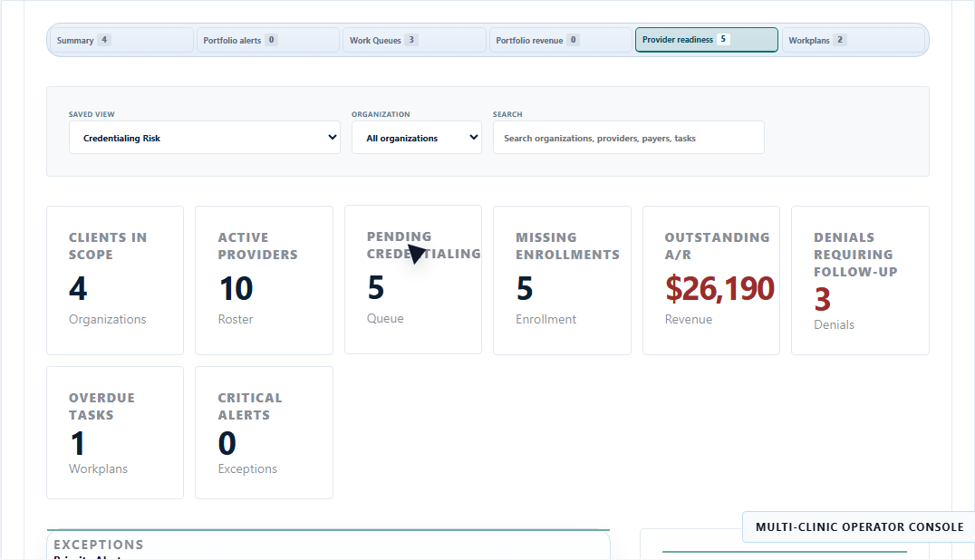975x560 pixels.
Task: Open the Denials Requiring Follow-up card
Action: coord(860,280)
